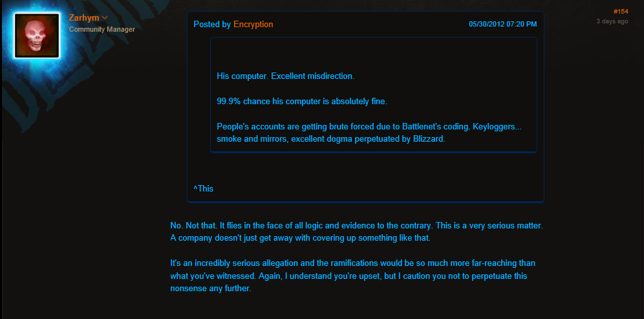Viewport: 644px width, 319px height.
Task: Click "smoke and mirrors, excellent dogma" line
Action: [331, 139]
